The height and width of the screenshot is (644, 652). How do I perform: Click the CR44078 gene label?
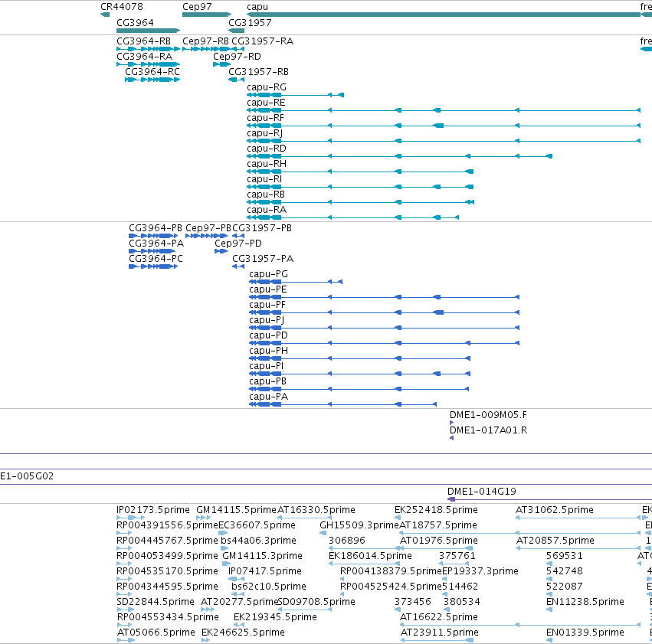(121, 7)
